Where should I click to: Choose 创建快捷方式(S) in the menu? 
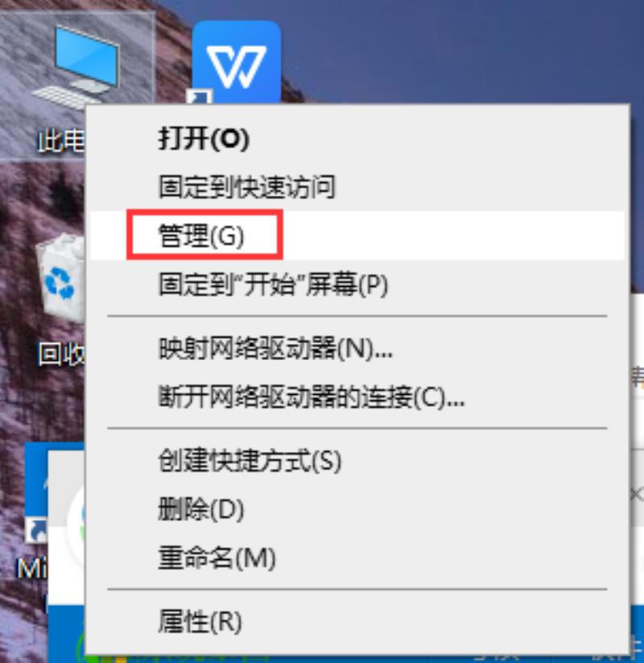(x=250, y=461)
